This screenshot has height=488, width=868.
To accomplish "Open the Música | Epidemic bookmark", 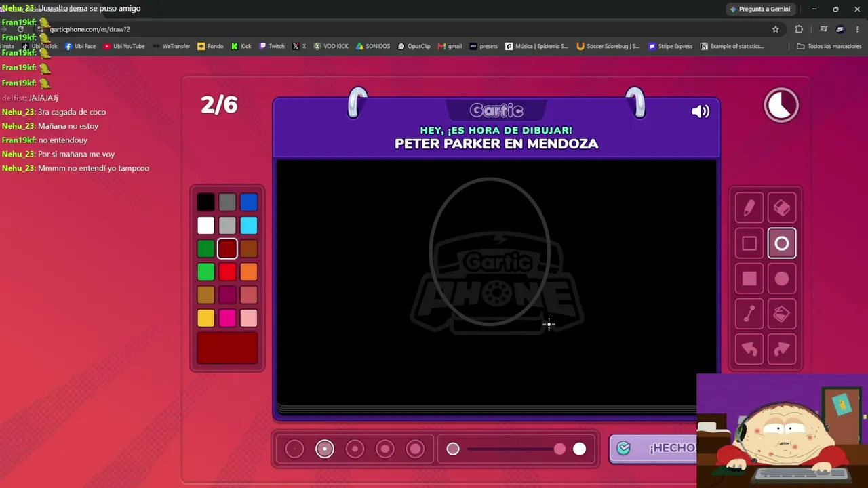I will (537, 46).
